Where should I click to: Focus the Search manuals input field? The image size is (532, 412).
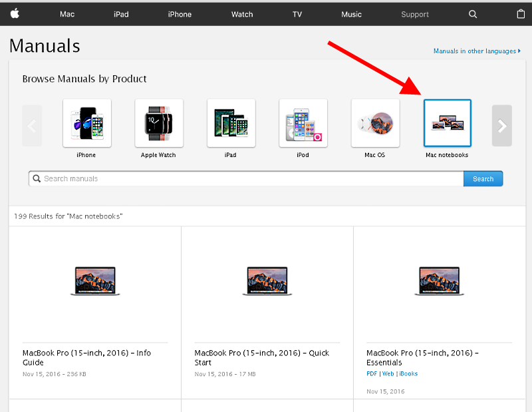pos(246,178)
